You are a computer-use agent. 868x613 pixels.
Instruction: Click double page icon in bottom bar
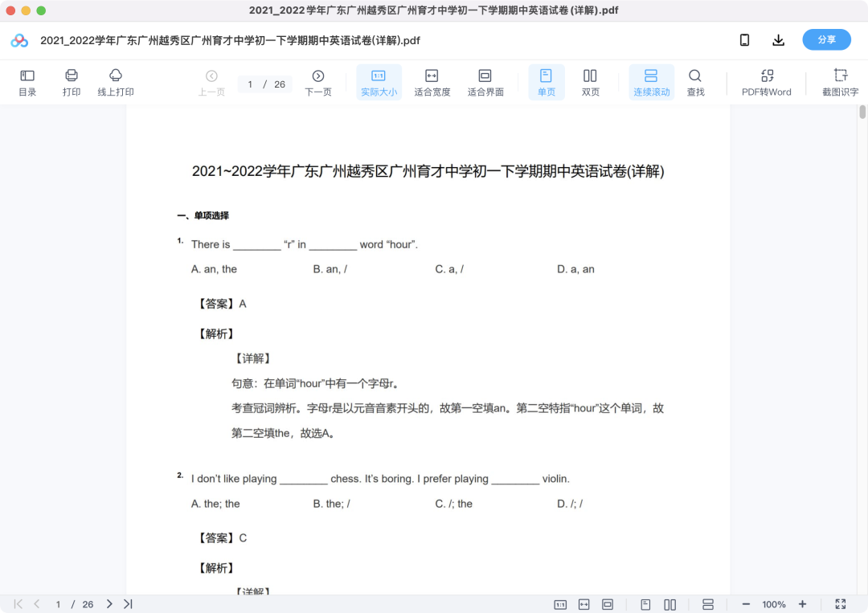669,604
